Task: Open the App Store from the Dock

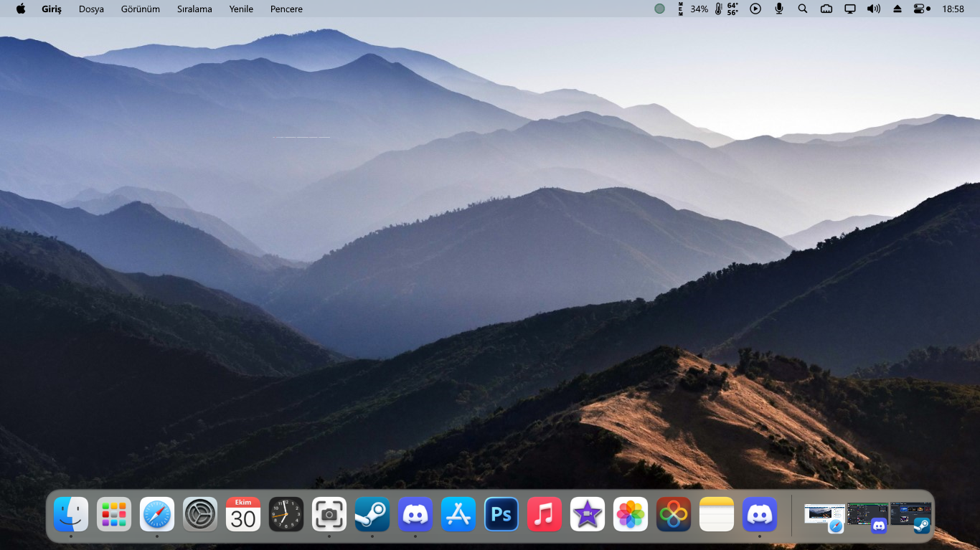Action: click(x=458, y=514)
